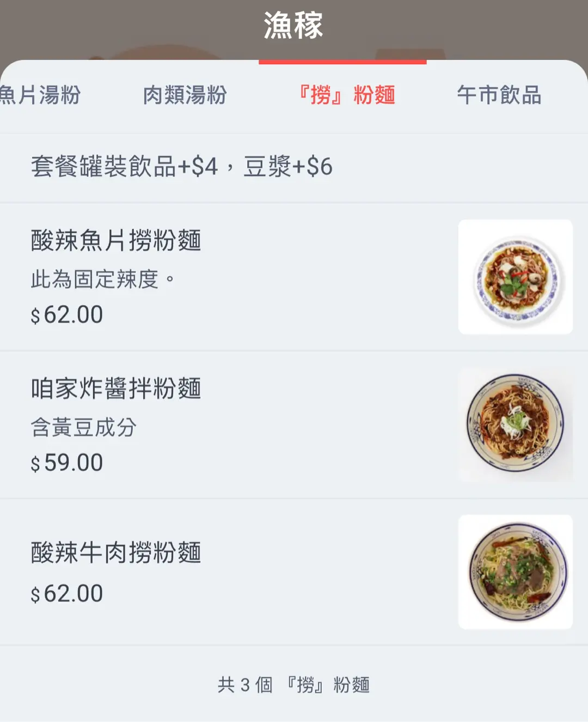Open the 酸辣魚片撈粉麵 dish photo
Image resolution: width=588 pixels, height=722 pixels.
pos(515,277)
